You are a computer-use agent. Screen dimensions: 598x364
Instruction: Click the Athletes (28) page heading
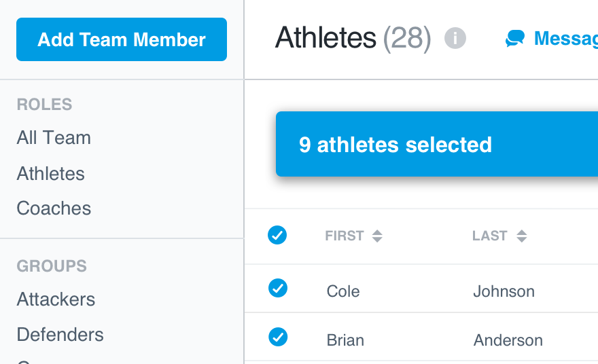(x=353, y=38)
